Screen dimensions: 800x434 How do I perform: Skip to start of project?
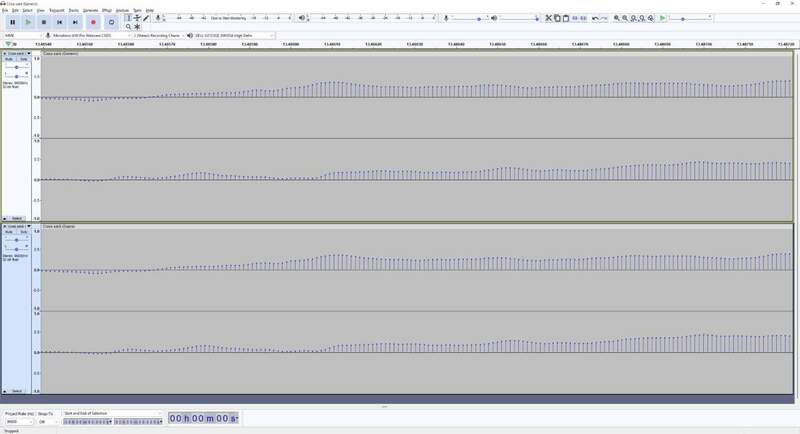pyautogui.click(x=59, y=22)
